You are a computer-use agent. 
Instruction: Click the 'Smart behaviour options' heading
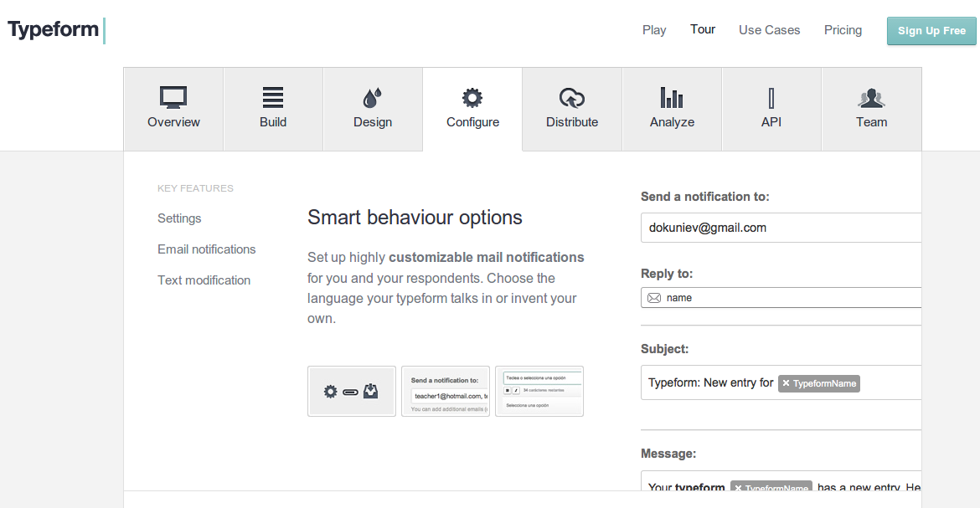click(x=415, y=218)
